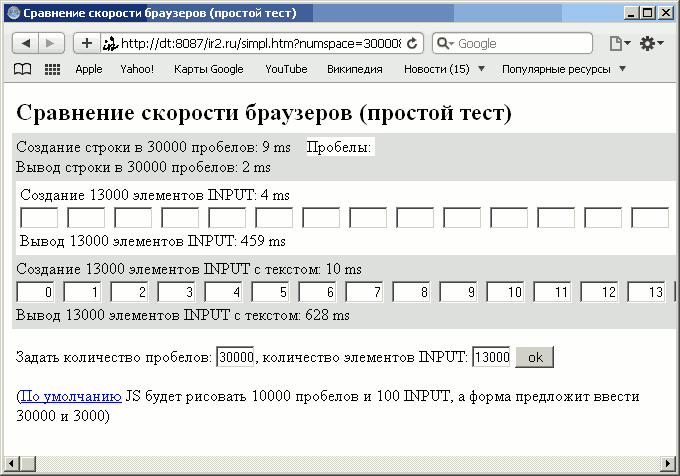This screenshot has height=476, width=680.
Task: Go forward with the right arrow button
Action: [x=51, y=43]
